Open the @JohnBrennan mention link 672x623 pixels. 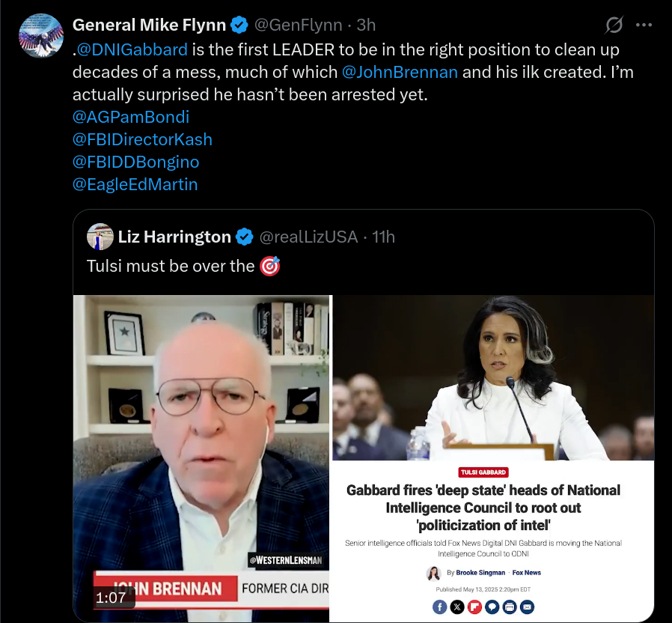[x=400, y=72]
